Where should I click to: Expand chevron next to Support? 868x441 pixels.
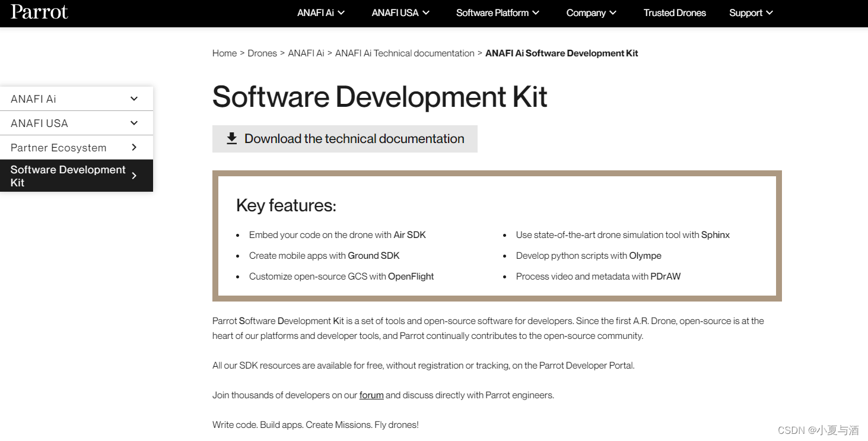click(770, 13)
